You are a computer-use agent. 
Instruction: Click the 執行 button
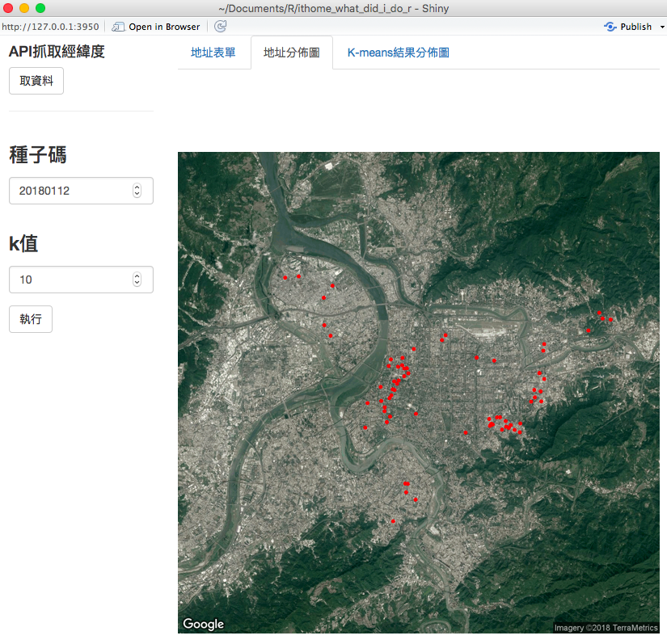coord(31,319)
